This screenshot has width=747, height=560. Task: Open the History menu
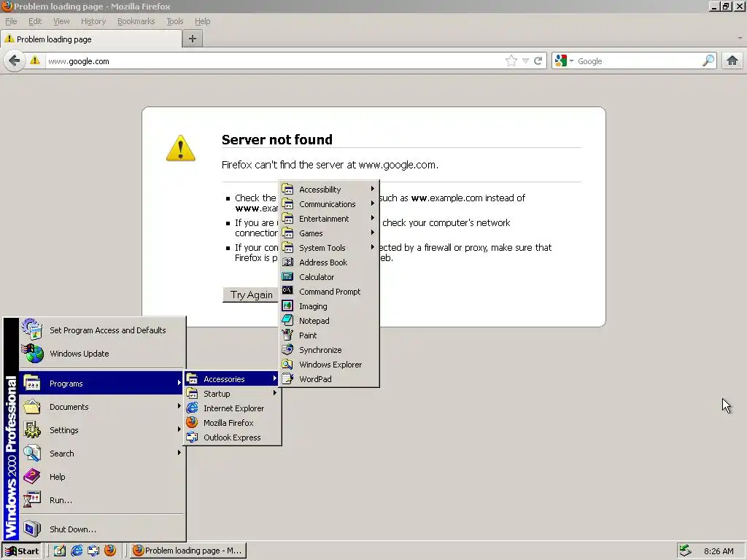(93, 21)
